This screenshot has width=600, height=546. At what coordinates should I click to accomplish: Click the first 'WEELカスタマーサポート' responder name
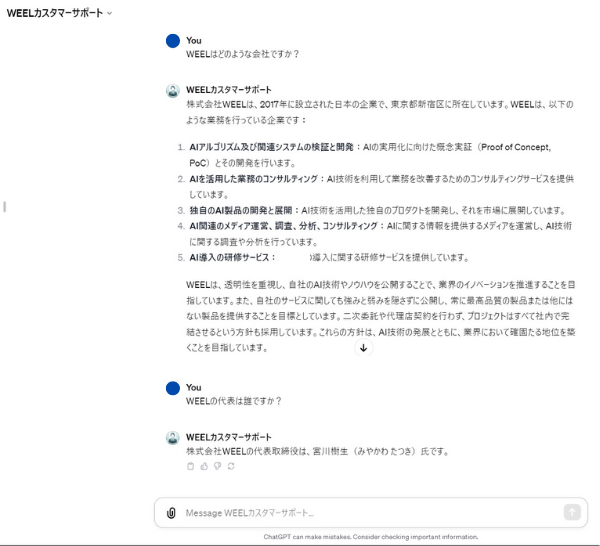[229, 90]
